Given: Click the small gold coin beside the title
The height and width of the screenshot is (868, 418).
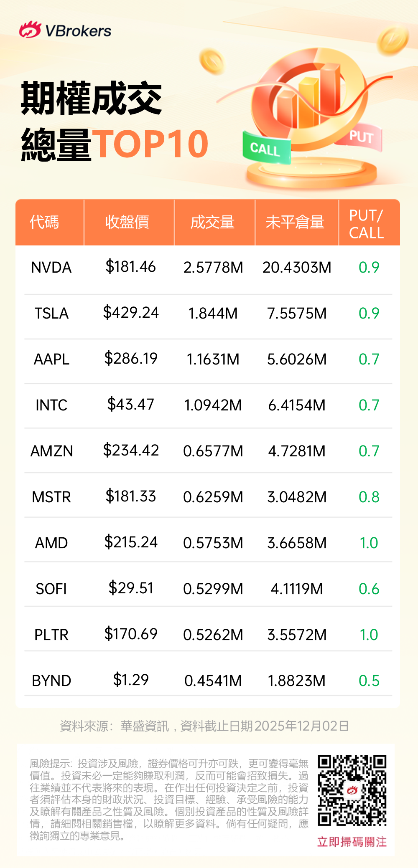Looking at the screenshot, I should [x=212, y=61].
